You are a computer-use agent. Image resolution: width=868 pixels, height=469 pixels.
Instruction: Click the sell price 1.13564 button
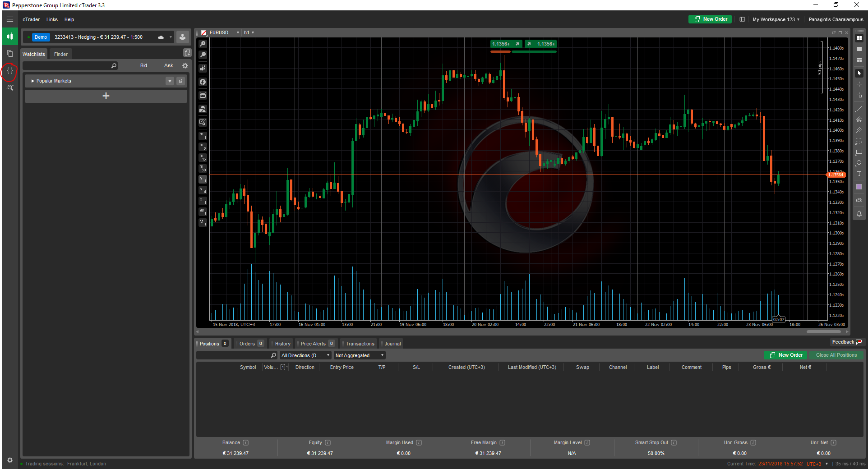[x=506, y=44]
